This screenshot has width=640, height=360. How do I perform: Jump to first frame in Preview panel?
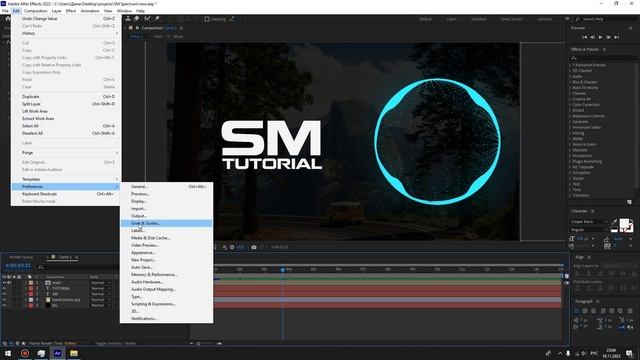tap(584, 37)
